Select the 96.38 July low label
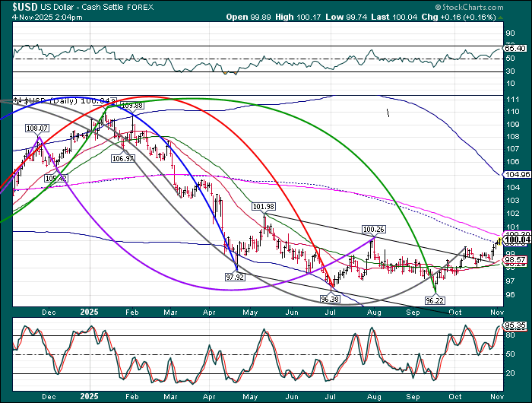532x403 pixels. [x=331, y=300]
